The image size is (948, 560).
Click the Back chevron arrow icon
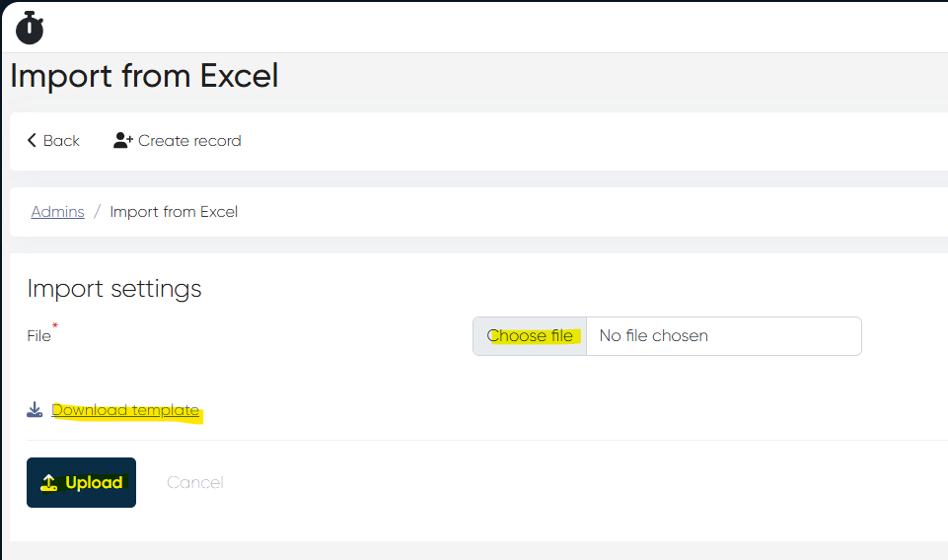32,141
